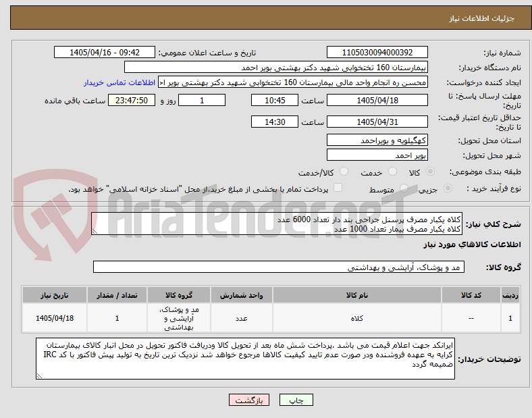The width and height of the screenshot is (532, 418).
Task: Click the request creator field
Action: (293, 82)
